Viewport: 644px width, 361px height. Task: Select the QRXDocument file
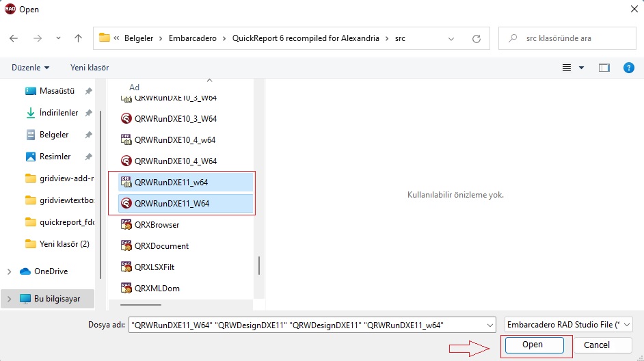[161, 245]
